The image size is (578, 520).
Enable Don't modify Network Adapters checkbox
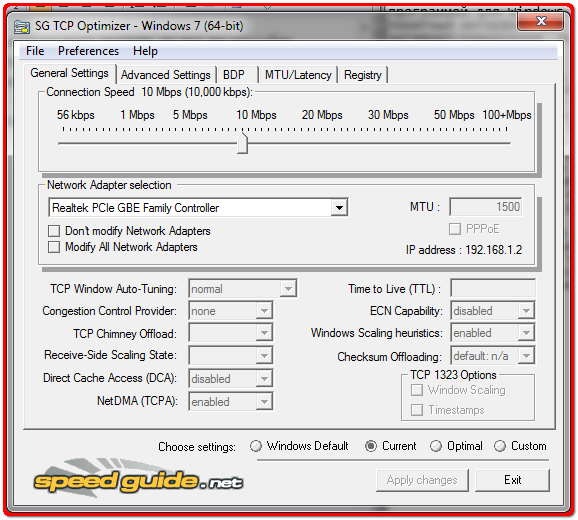[54, 231]
